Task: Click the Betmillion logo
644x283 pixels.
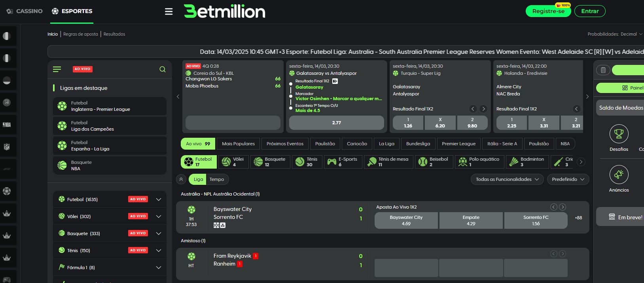Action: pyautogui.click(x=224, y=11)
